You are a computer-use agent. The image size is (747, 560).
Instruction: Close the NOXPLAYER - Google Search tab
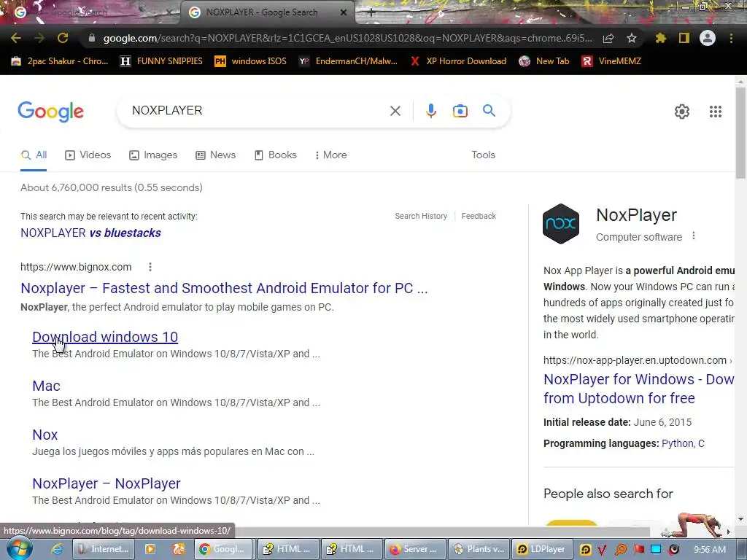(x=343, y=13)
